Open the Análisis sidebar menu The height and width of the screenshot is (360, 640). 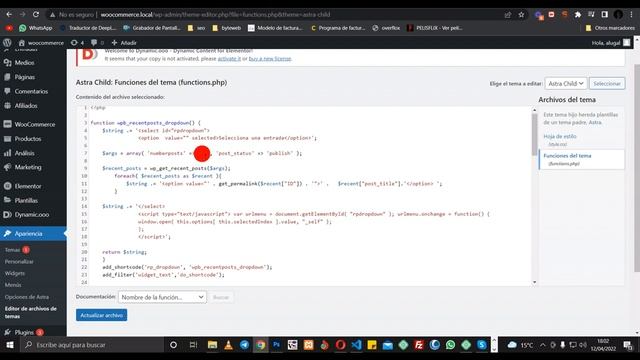pyautogui.click(x=24, y=153)
